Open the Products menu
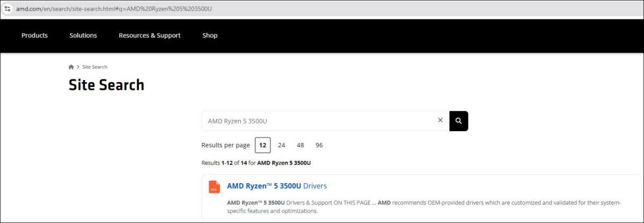644x223 pixels. (34, 35)
